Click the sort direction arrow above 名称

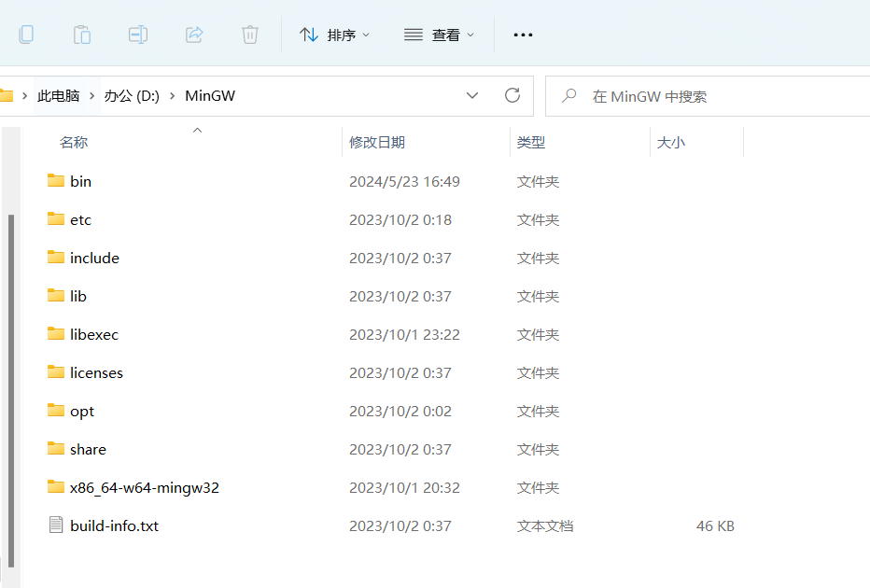pos(197,131)
